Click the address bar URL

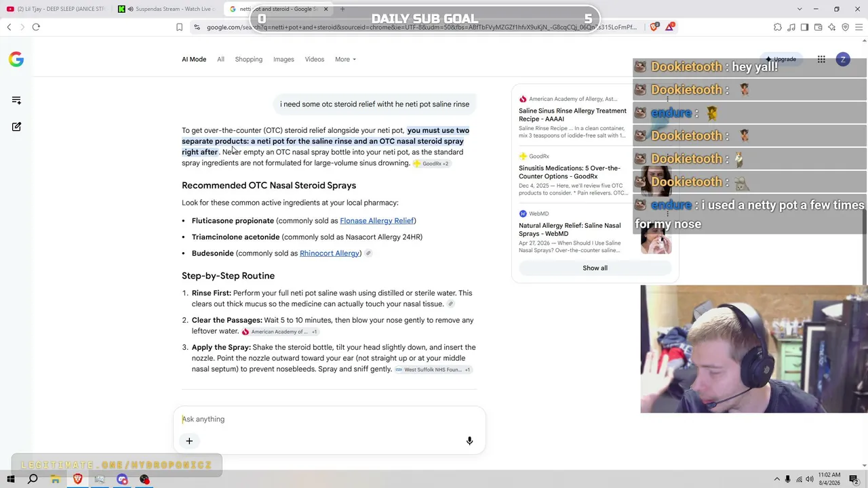pyautogui.click(x=420, y=27)
